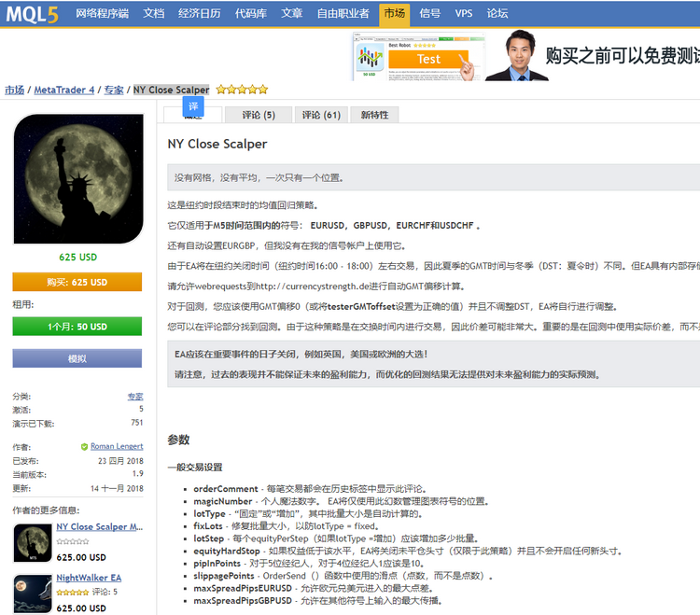Click the slippagePoints parameter text
This screenshot has height=615, width=700.
[224, 576]
